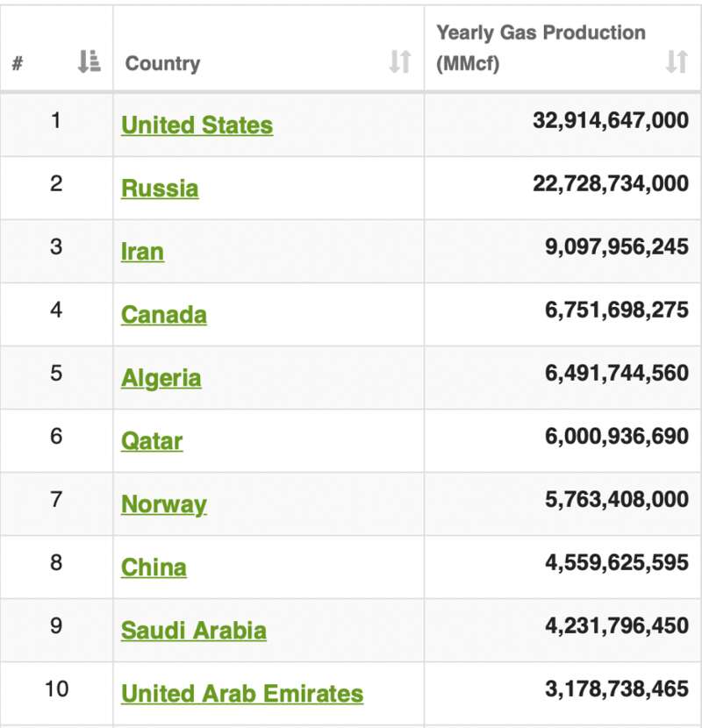702x728 pixels.
Task: Select the value 4,559,625,595
Action: (x=617, y=562)
